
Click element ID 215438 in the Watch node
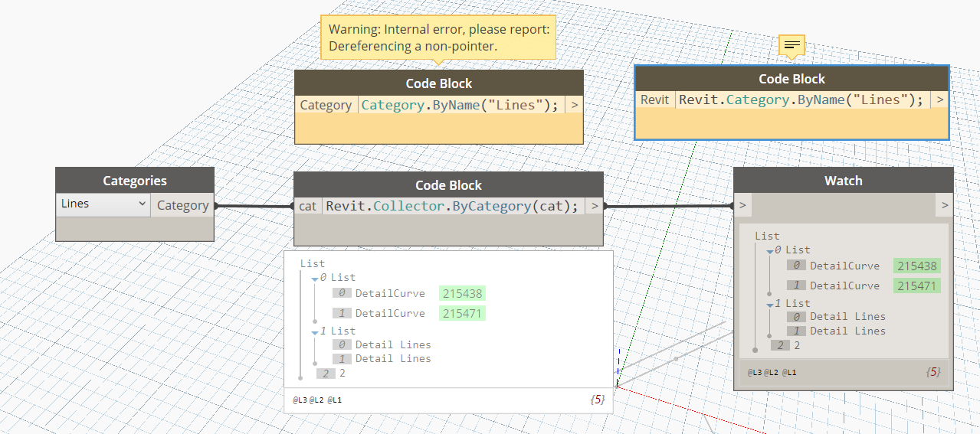point(917,266)
